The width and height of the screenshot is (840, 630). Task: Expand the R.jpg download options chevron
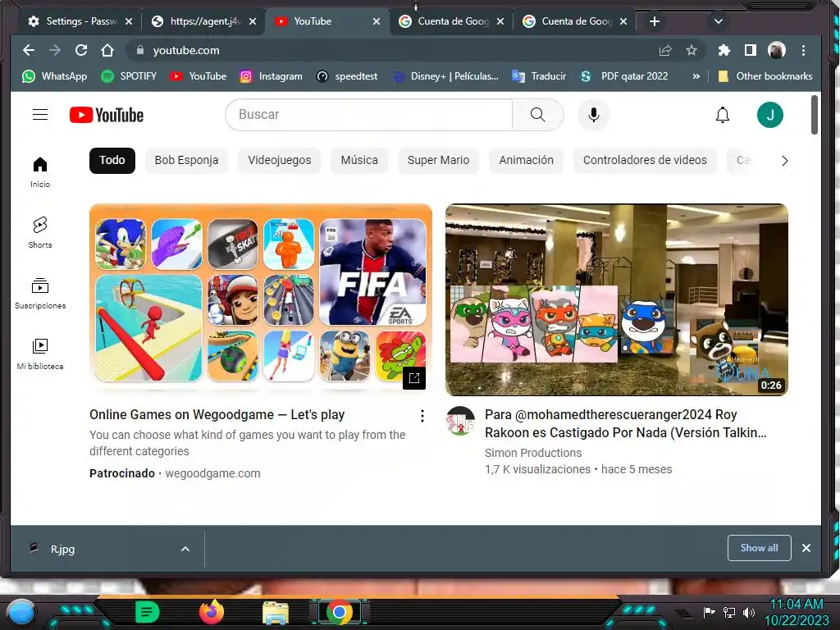click(x=185, y=549)
